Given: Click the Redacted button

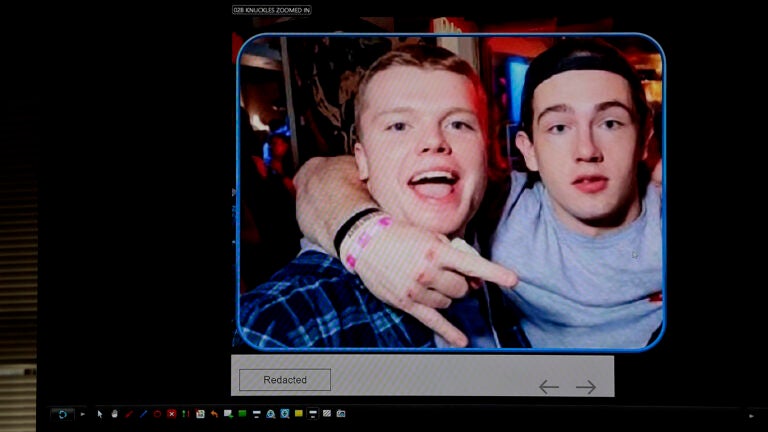Looking at the screenshot, I should click(285, 380).
